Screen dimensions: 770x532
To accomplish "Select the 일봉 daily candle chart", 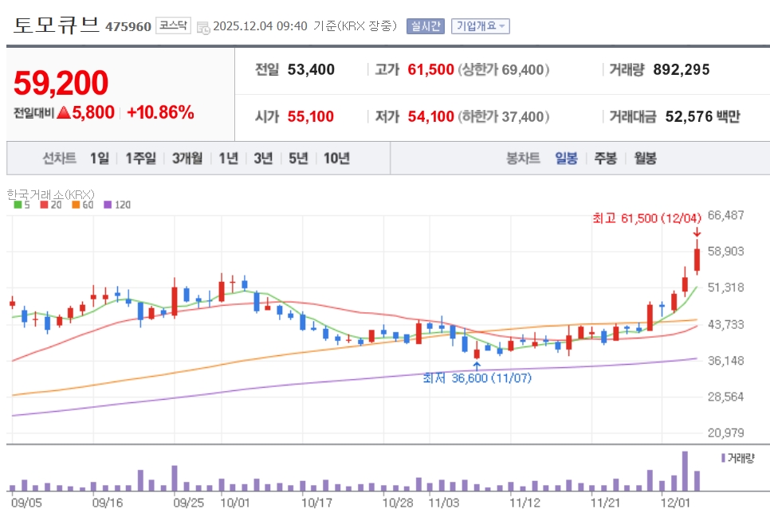I will coord(566,158).
